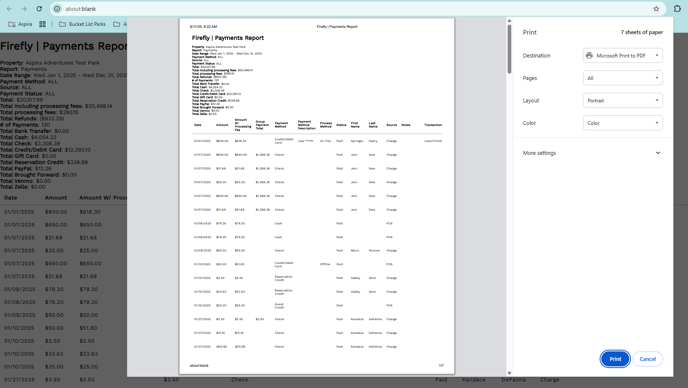
Task: Click the browser back arrow
Action: (x=10, y=9)
